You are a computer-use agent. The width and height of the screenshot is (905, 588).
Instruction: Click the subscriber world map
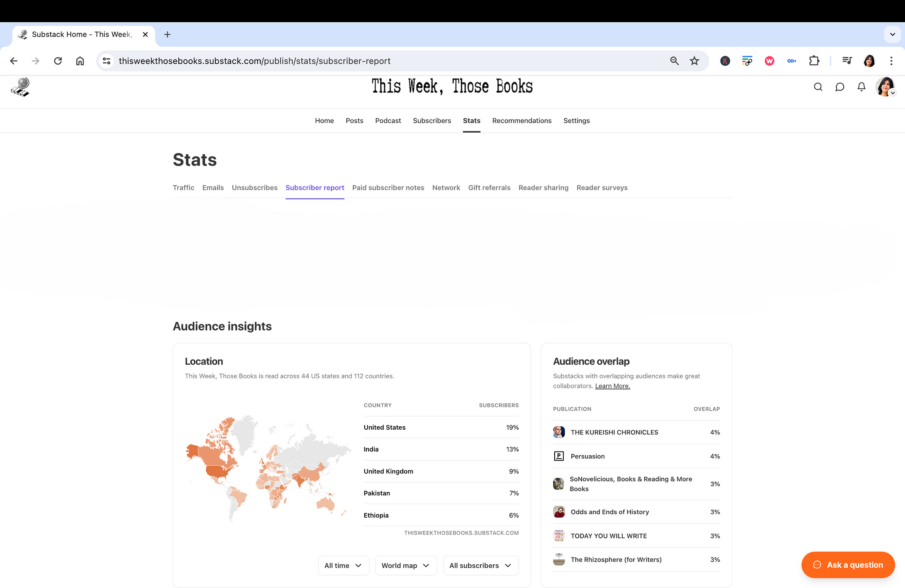[268, 468]
